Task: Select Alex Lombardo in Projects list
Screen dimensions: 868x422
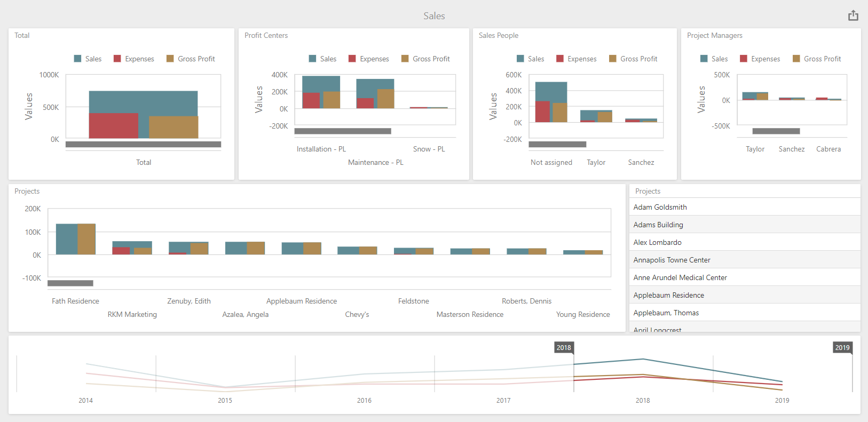Action: [745, 242]
